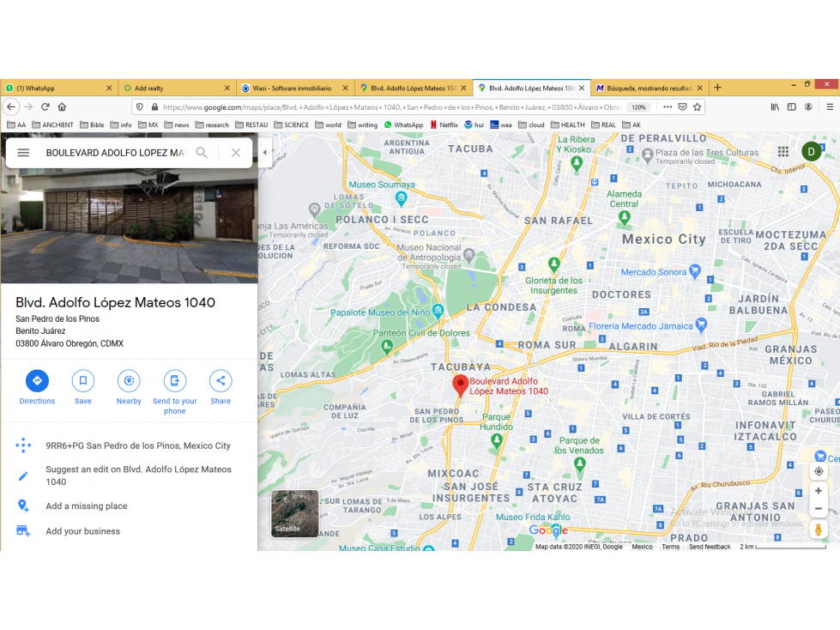Activate the Street View pegman
Screen dimensions: 840x630
(819, 530)
